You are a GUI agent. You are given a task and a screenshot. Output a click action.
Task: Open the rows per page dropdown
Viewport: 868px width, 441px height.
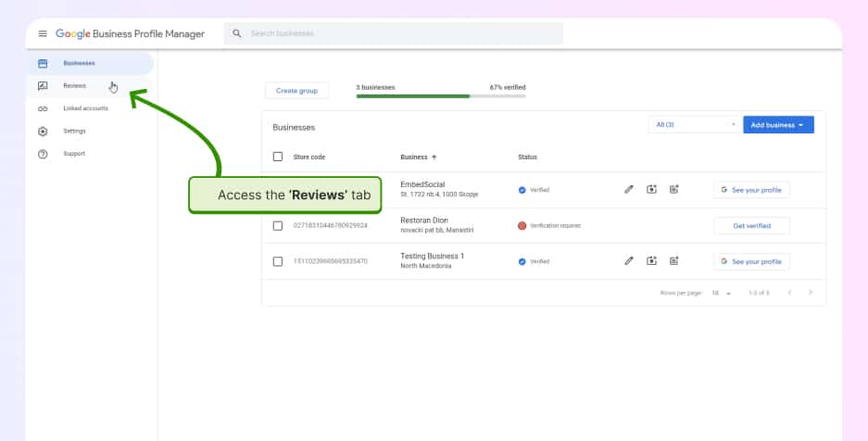click(x=721, y=293)
